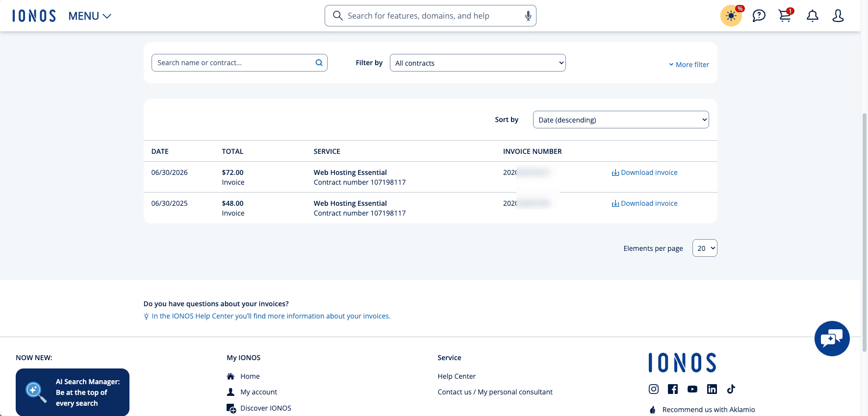The height and width of the screenshot is (416, 868).
Task: Click the INVOICE NUMBER column header
Action: [x=533, y=151]
